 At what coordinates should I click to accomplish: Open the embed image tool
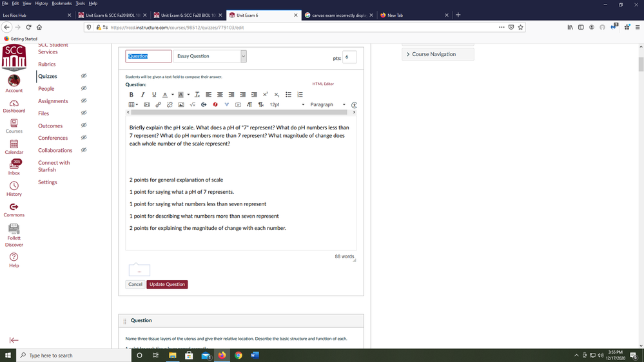[181, 104]
